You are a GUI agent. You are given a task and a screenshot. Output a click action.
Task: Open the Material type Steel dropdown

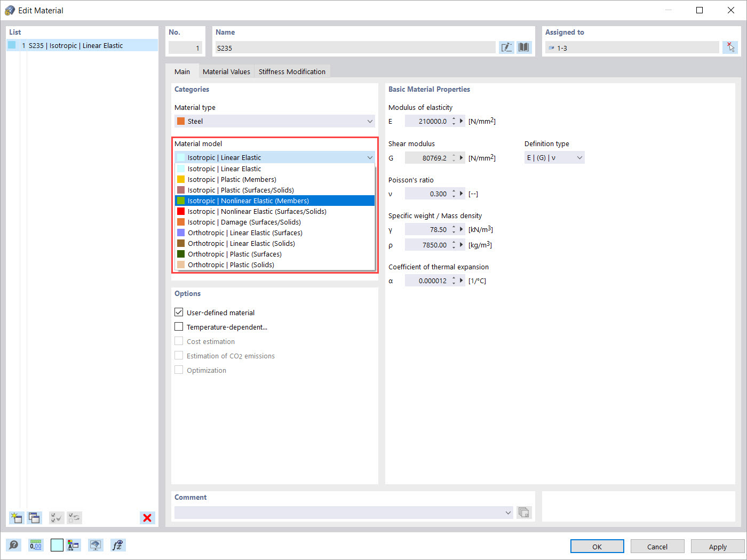point(275,121)
